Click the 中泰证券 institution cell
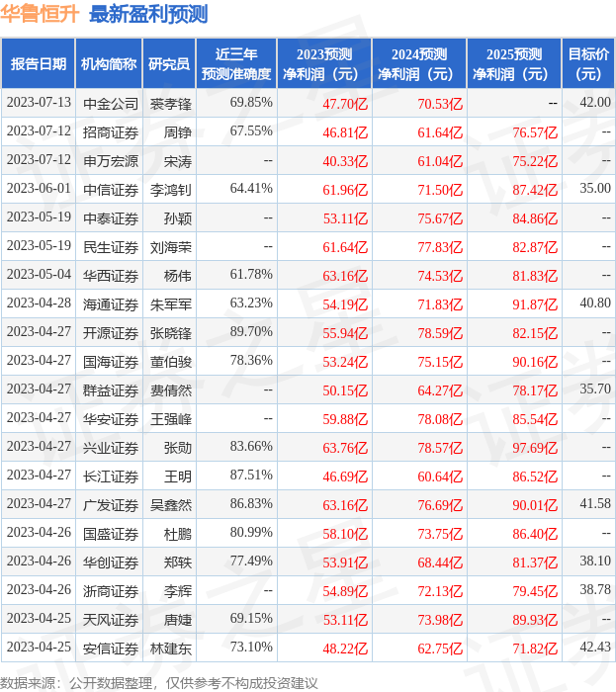This screenshot has height=692, width=616. [111, 218]
